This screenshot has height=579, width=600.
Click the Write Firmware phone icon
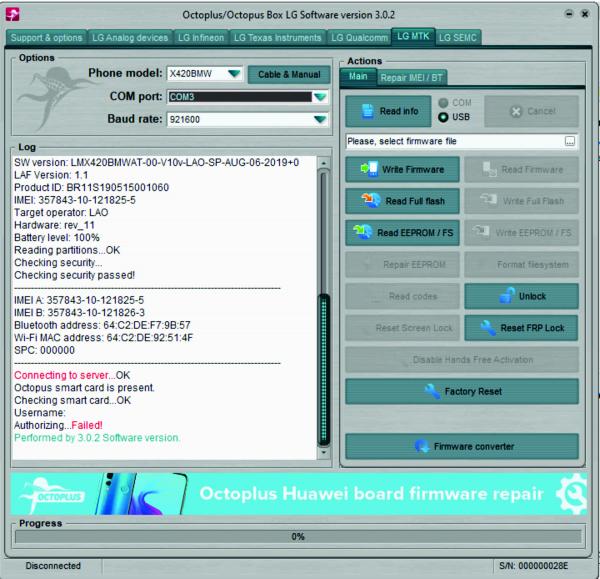coord(370,169)
